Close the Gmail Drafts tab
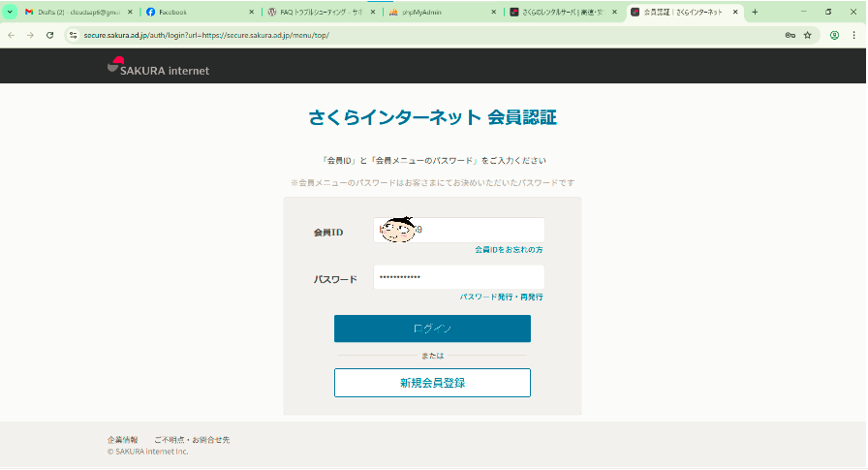Image resolution: width=868 pixels, height=470 pixels. point(130,12)
